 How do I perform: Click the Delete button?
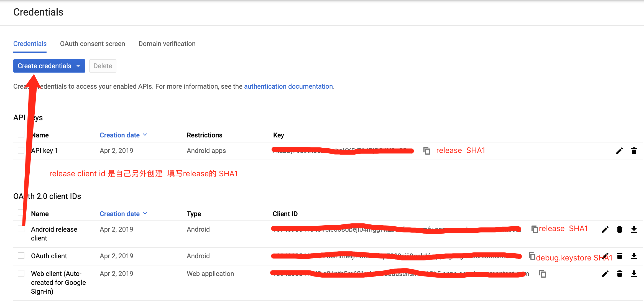(103, 66)
